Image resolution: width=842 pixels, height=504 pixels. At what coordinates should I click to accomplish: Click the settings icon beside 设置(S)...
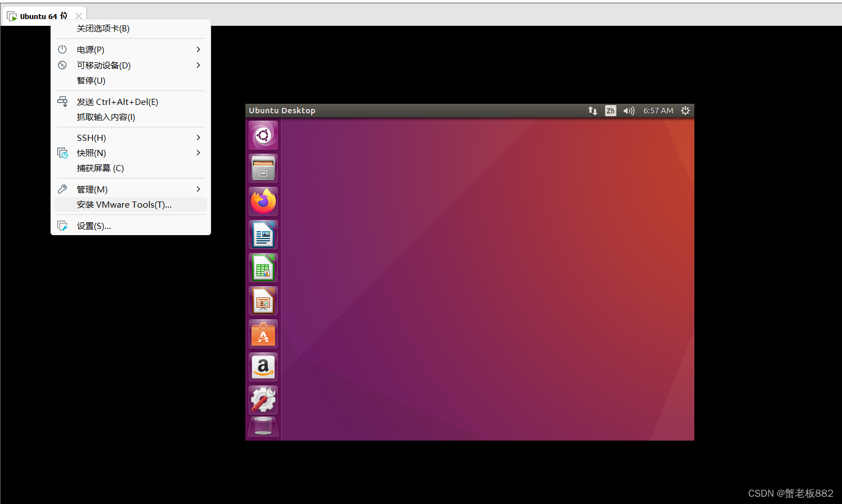(62, 226)
